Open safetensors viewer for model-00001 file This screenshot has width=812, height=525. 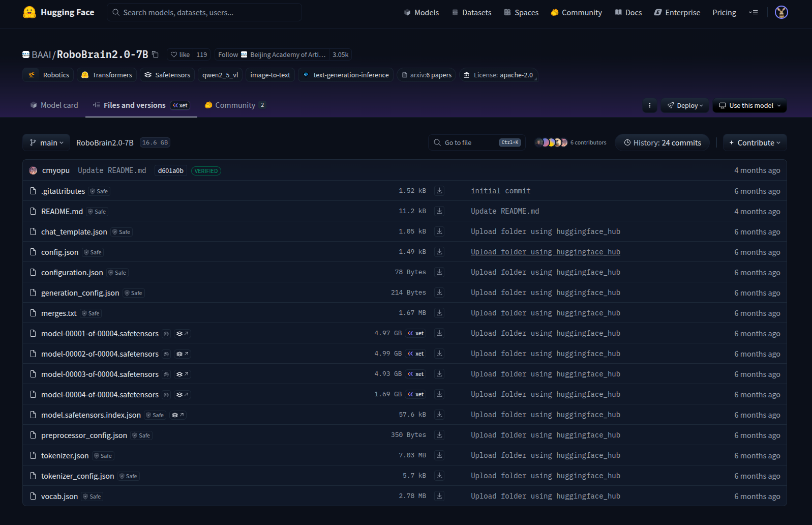pos(182,334)
